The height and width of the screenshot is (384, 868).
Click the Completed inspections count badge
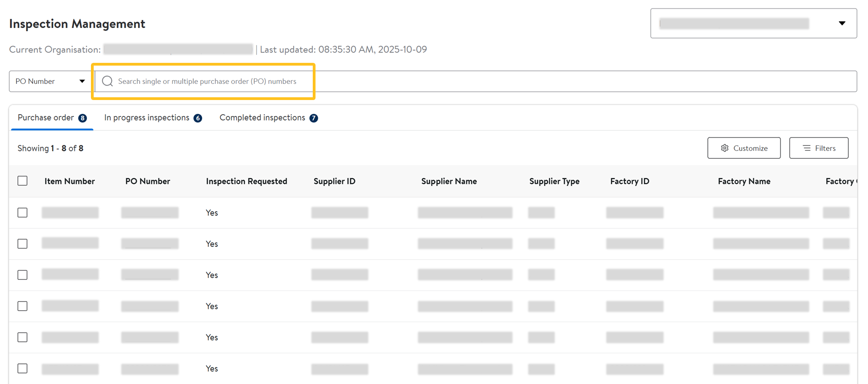314,118
